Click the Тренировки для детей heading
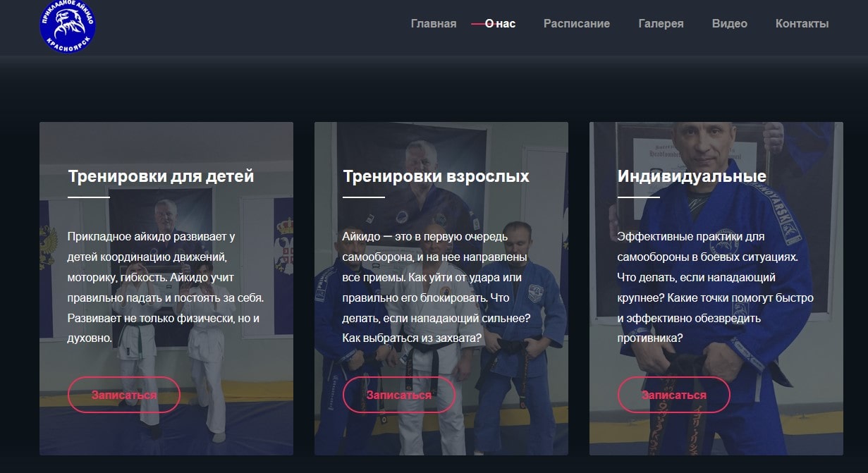 tap(161, 176)
